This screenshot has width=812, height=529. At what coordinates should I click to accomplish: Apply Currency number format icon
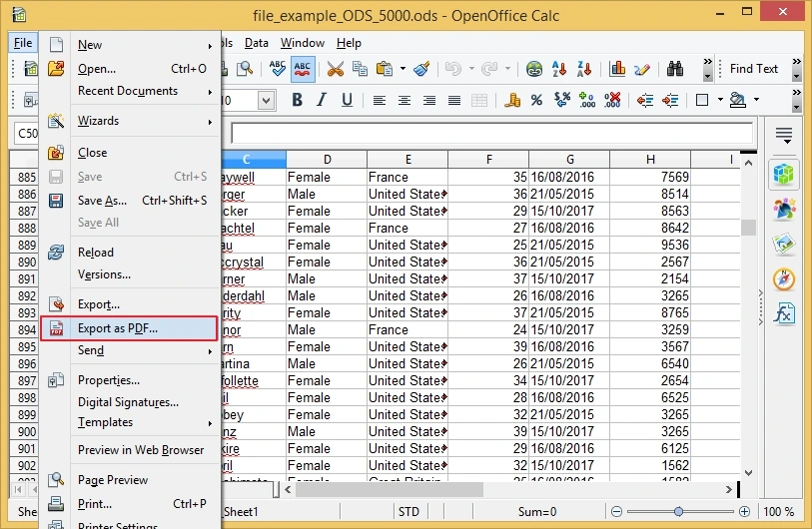(512, 100)
